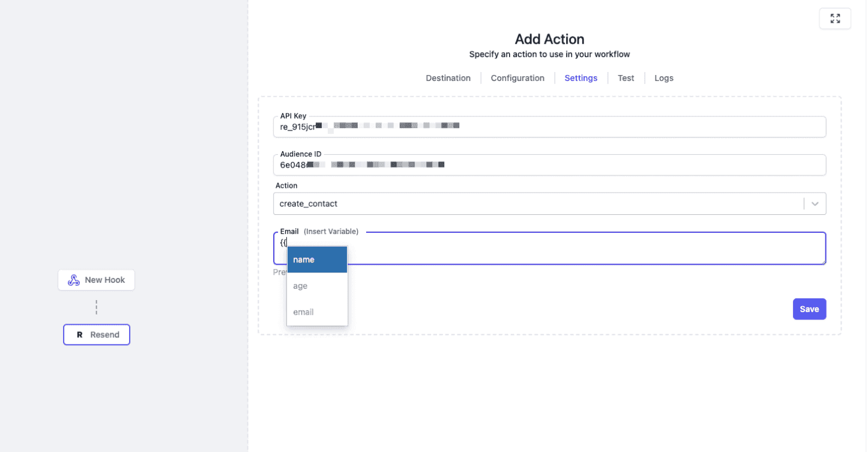Click inside the Email text area
Viewport: 868px width, 452px height.
[x=549, y=248]
